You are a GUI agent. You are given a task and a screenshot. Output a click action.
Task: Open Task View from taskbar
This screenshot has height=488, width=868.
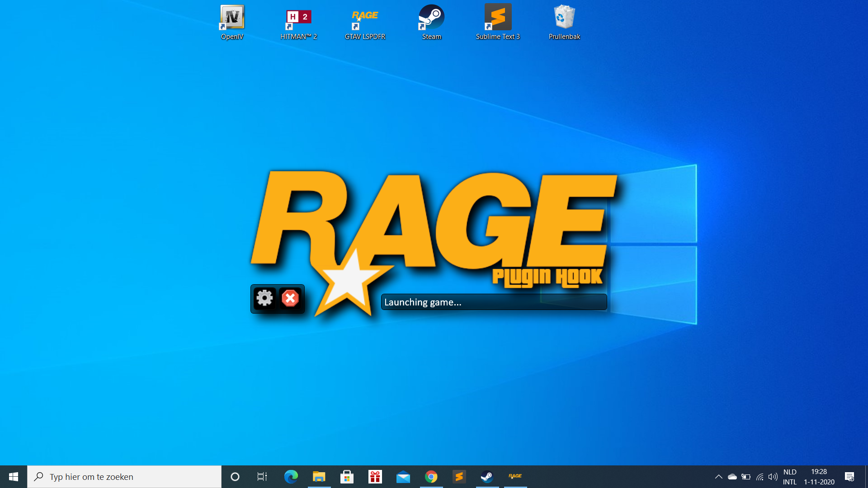[262, 477]
